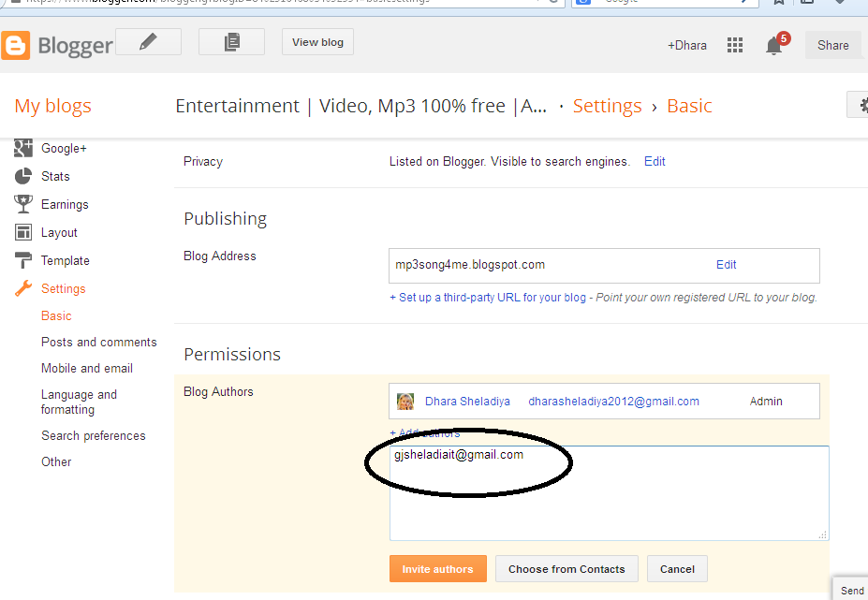Image resolution: width=868 pixels, height=600 pixels.
Task: Open Dhara Sheladiya author name link
Action: click(467, 402)
